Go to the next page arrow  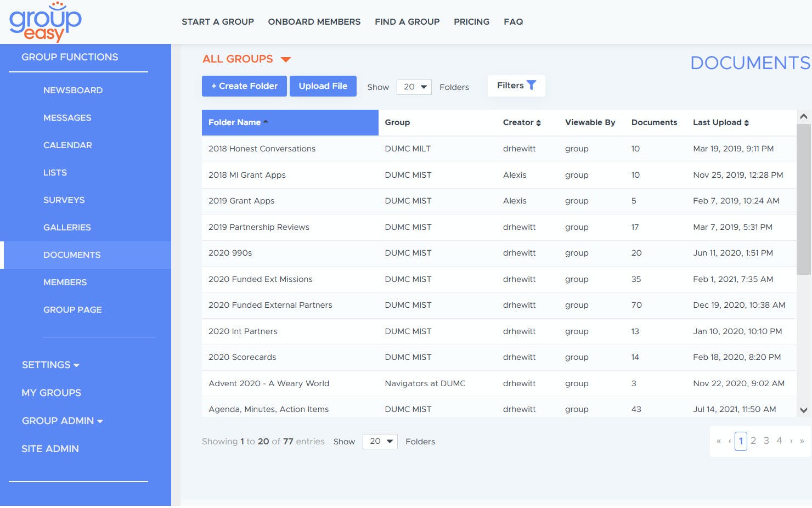[791, 441]
